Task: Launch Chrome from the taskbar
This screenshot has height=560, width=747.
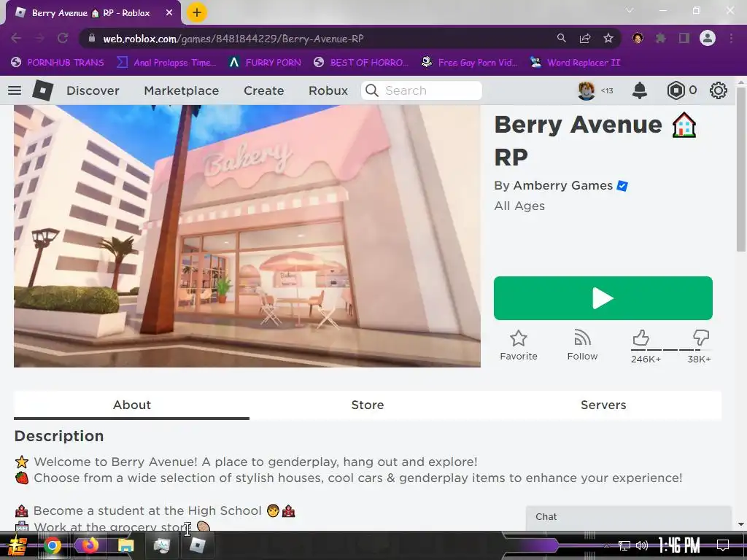Action: point(53,545)
